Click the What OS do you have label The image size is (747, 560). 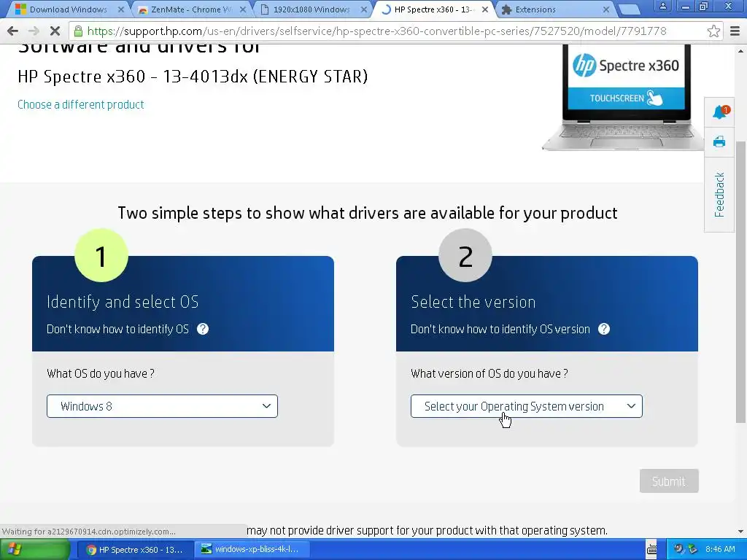101,373
